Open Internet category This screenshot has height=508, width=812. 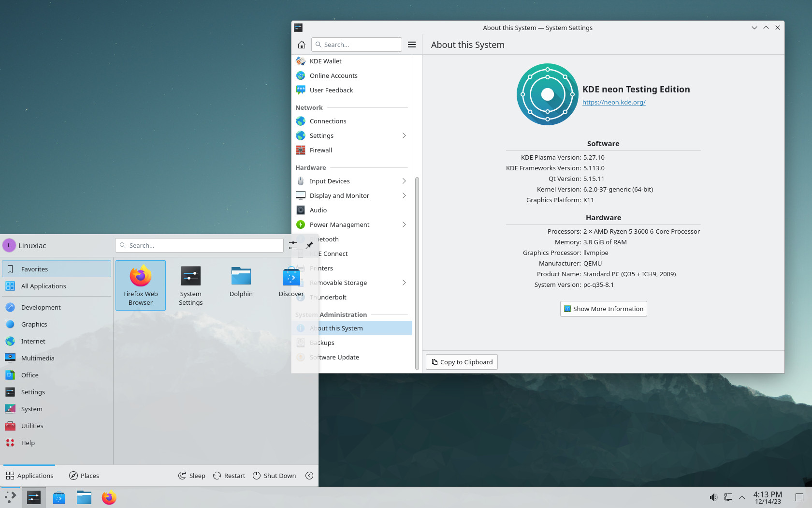coord(57,341)
